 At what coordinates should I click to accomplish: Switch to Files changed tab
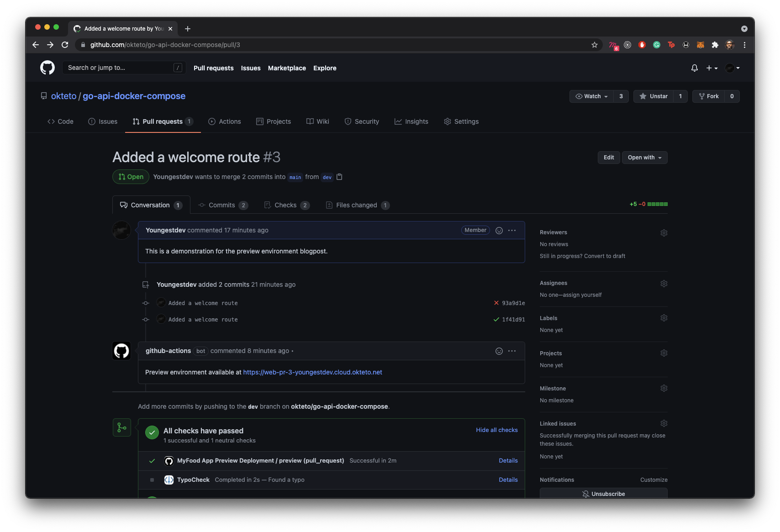[x=358, y=205]
